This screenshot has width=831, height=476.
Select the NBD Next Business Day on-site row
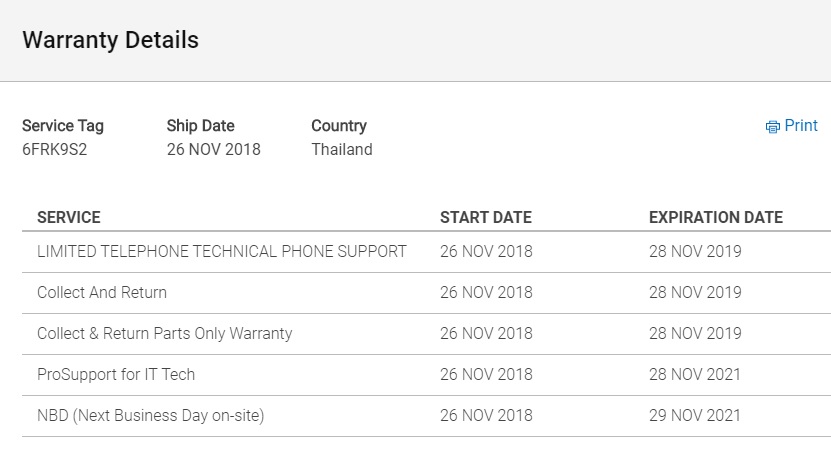(x=426, y=416)
